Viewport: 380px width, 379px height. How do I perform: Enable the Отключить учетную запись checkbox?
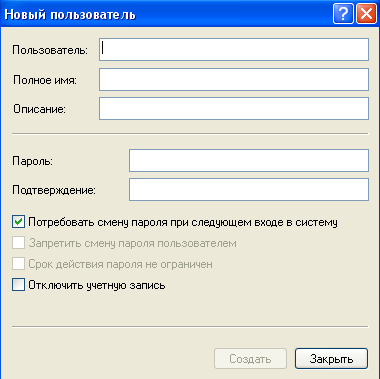coord(18,285)
